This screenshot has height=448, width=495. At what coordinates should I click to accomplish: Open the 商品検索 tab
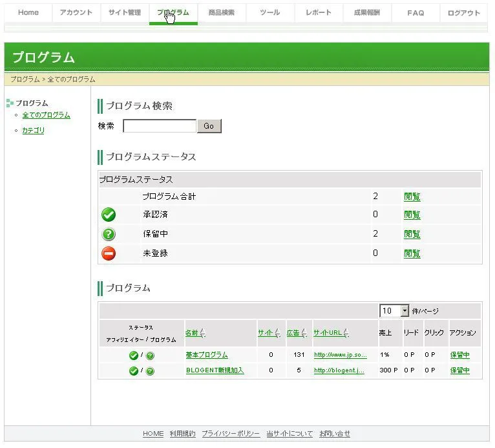click(x=222, y=13)
